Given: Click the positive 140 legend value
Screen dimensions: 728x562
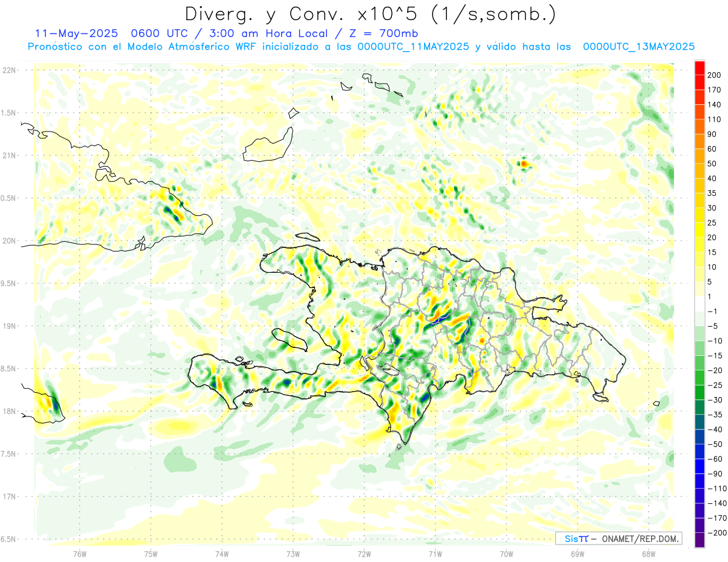Looking at the screenshot, I should [x=715, y=105].
